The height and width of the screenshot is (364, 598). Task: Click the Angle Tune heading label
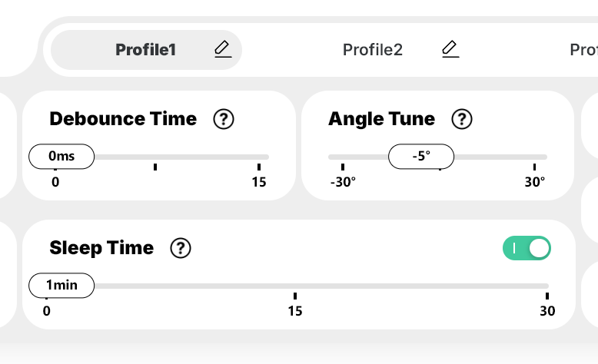click(x=381, y=119)
